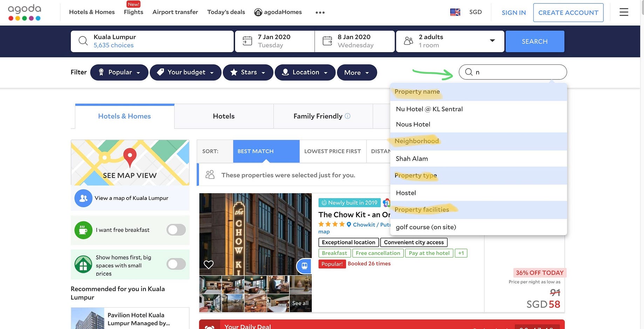
Task: Click the occupancy people icon
Action: click(x=408, y=41)
